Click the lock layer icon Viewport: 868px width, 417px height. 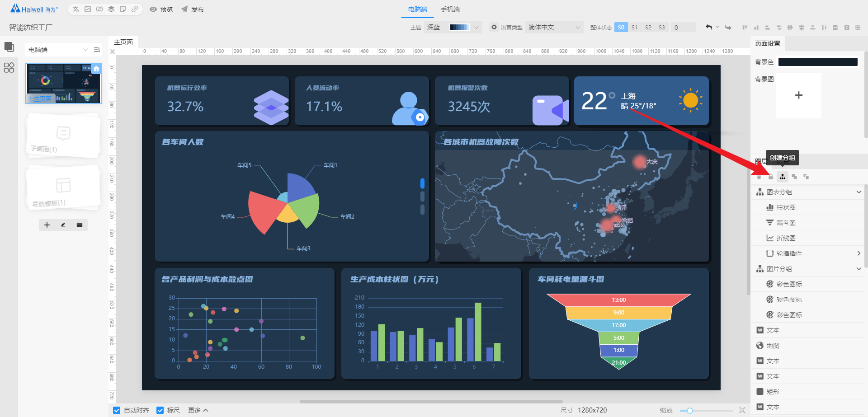click(x=771, y=177)
